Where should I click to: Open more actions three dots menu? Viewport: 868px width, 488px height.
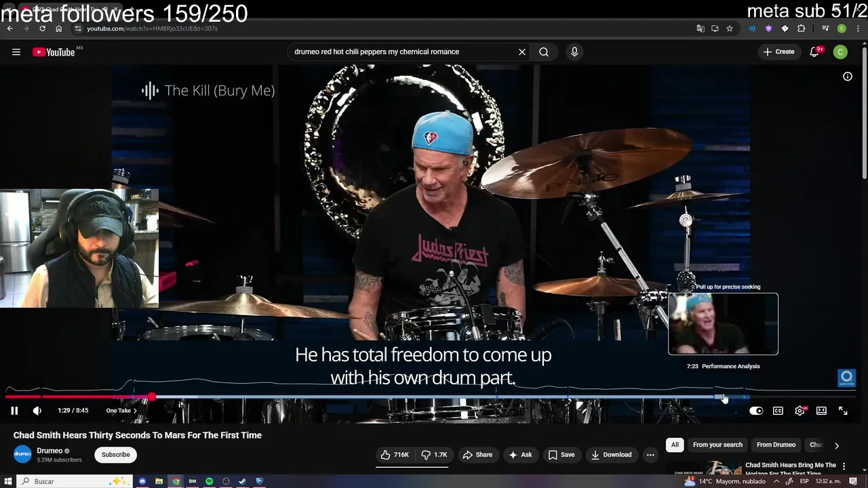pyautogui.click(x=650, y=455)
